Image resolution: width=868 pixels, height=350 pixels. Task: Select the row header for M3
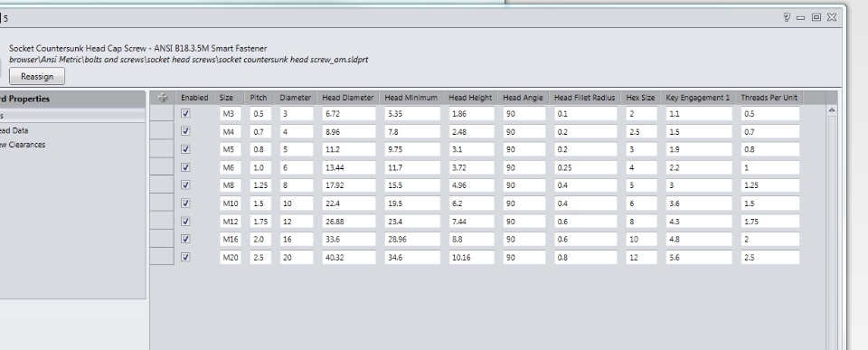click(162, 113)
